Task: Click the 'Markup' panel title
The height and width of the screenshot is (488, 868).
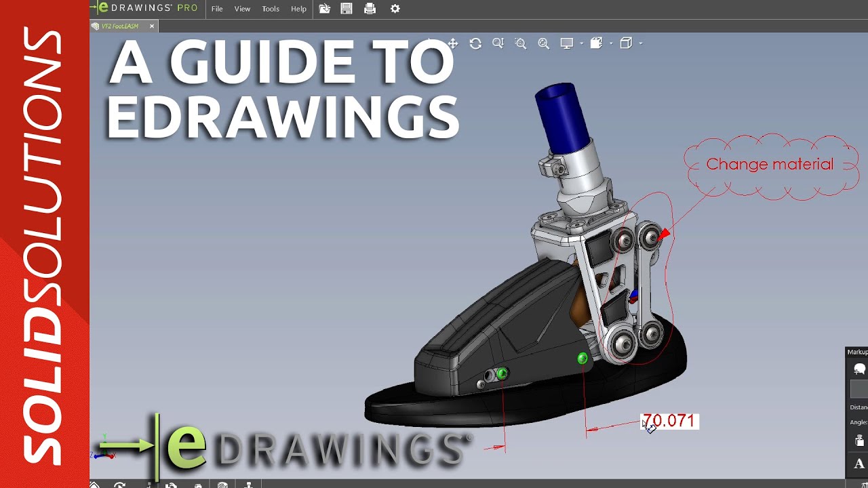Action: [858, 352]
